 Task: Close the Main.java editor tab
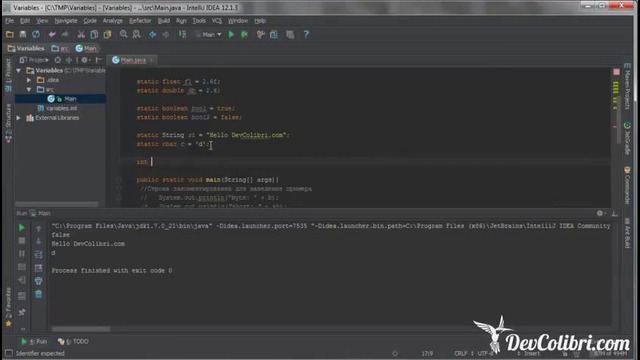click(x=151, y=60)
